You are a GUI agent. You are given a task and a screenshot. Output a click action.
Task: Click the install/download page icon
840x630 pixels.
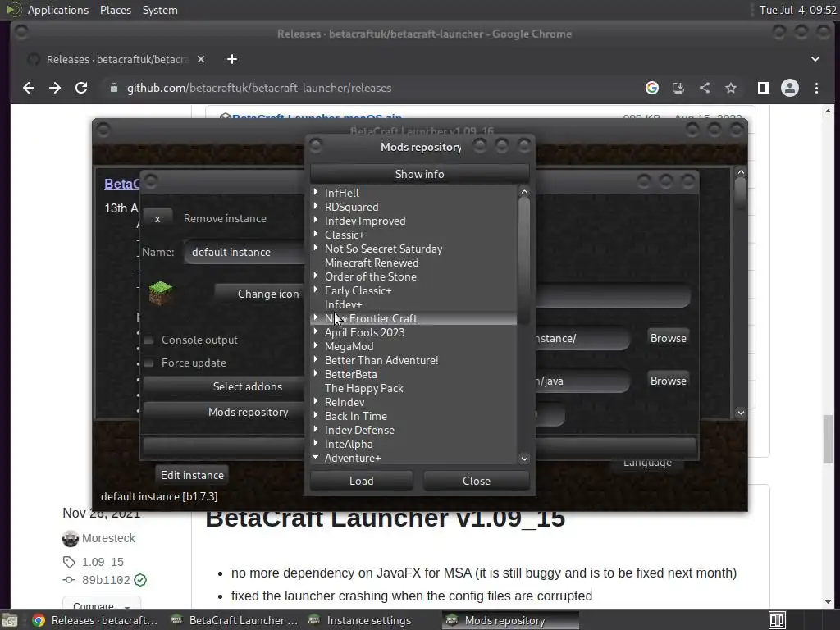click(678, 88)
